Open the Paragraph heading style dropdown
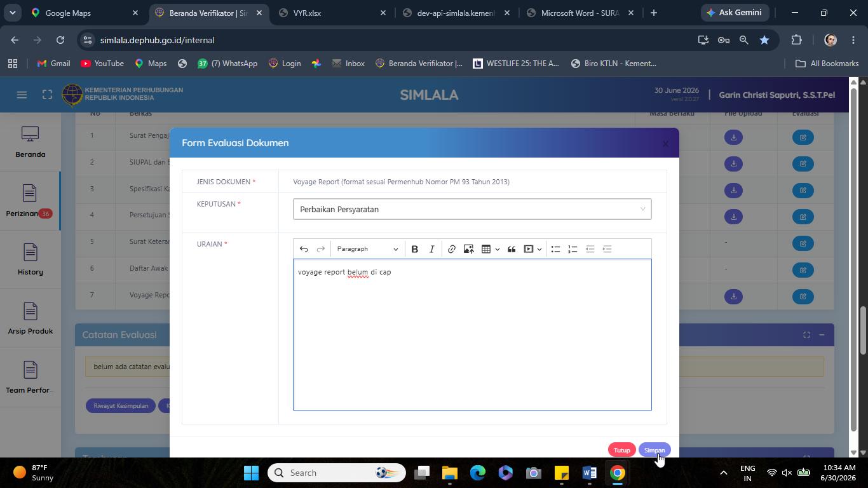 367,249
